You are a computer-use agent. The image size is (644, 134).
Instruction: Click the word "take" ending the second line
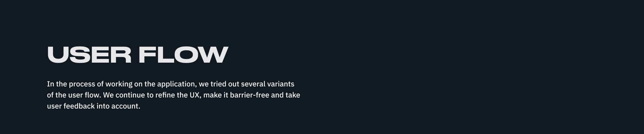[x=292, y=95]
